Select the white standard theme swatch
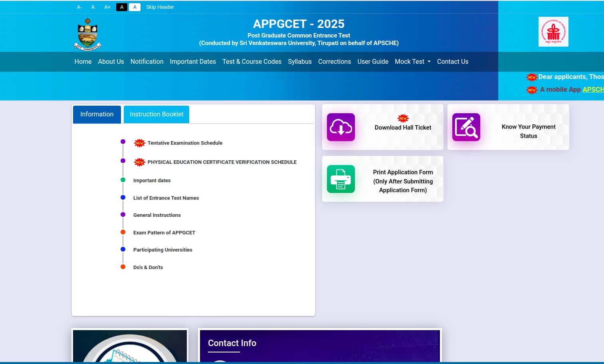The width and height of the screenshot is (604, 364). point(135,7)
